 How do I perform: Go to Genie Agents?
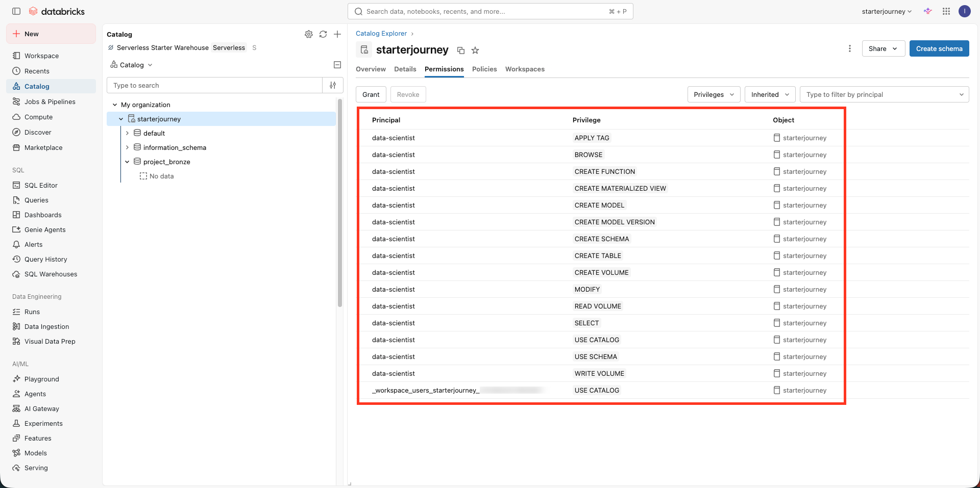coord(45,229)
